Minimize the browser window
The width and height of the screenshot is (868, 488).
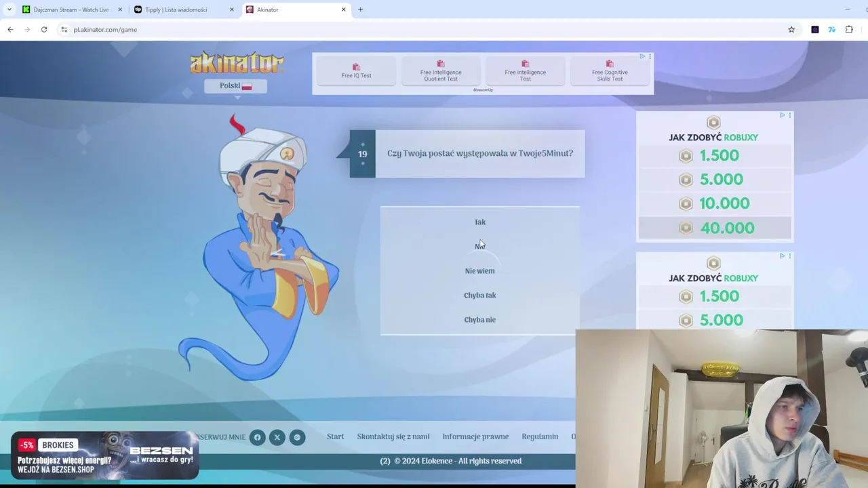point(847,9)
